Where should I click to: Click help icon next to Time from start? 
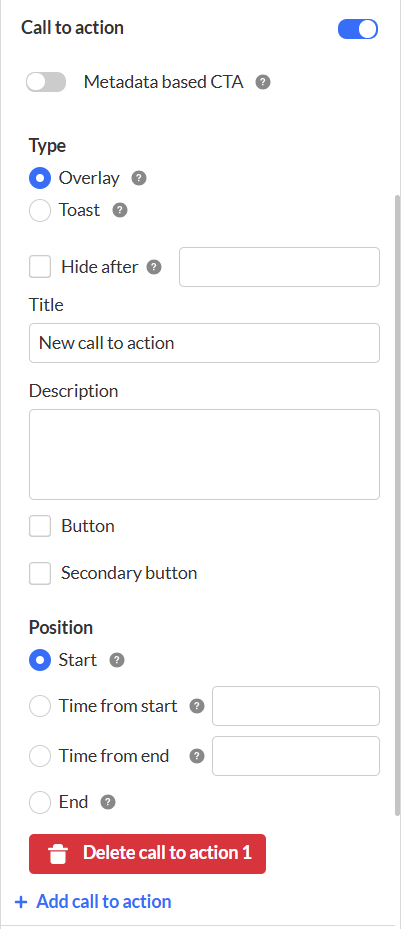pos(197,706)
